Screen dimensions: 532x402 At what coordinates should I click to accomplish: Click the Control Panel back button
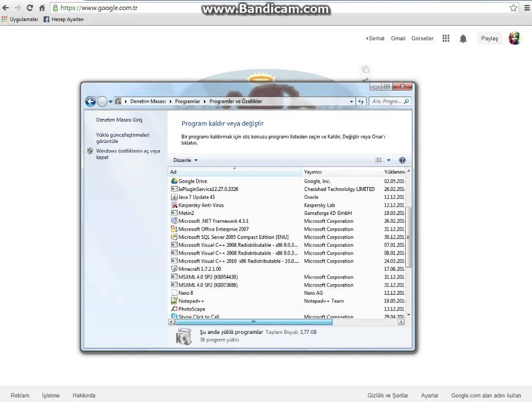(91, 101)
